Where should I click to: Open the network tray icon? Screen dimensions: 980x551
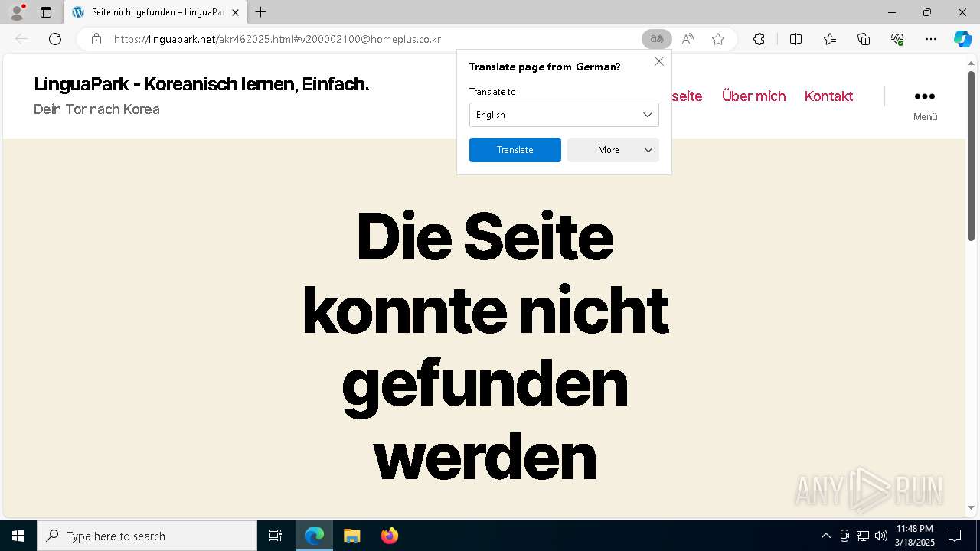click(x=863, y=536)
